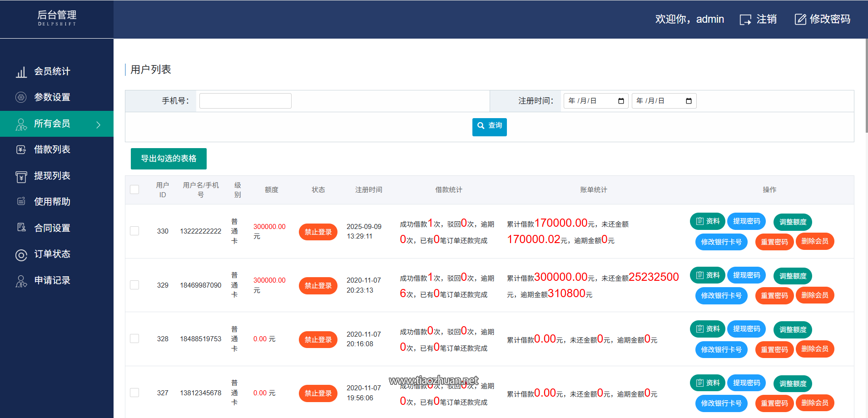The width and height of the screenshot is (868, 418).
Task: Check the checkbox for user 330
Action: 134,231
